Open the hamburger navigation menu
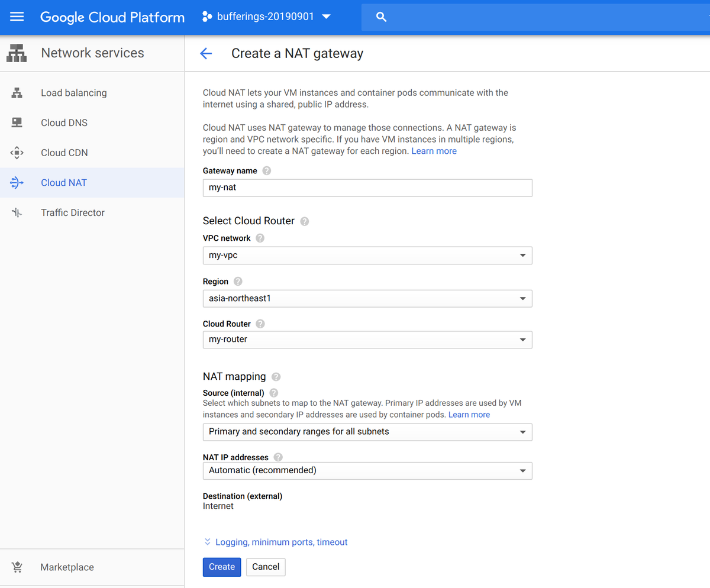Viewport: 710px width, 588px height. tap(17, 17)
